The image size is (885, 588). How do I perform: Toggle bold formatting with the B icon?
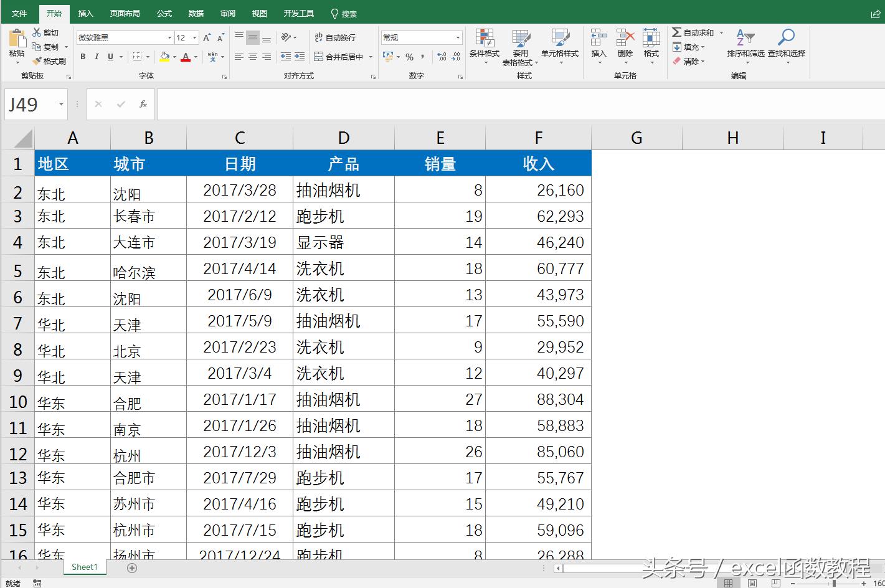click(x=82, y=56)
